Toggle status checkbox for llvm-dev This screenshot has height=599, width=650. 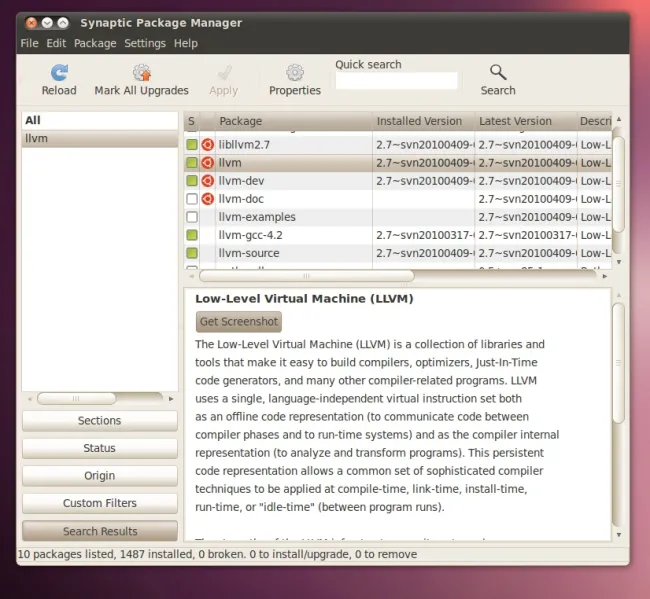192,181
